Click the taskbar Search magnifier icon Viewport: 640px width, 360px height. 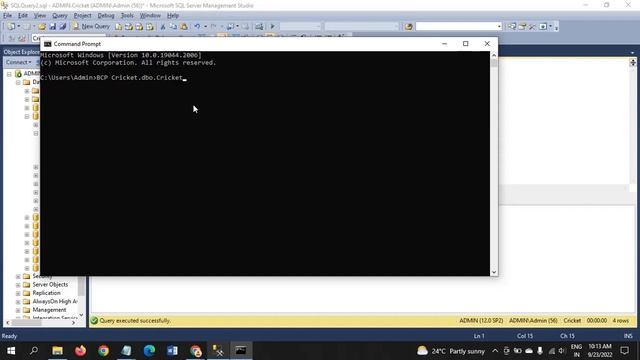34,351
